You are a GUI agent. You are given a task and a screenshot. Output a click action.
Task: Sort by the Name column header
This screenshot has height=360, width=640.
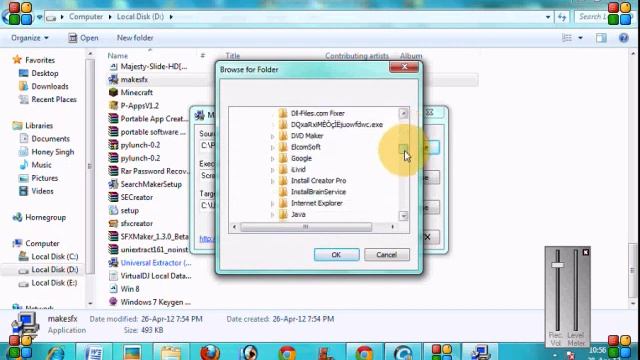[118, 56]
